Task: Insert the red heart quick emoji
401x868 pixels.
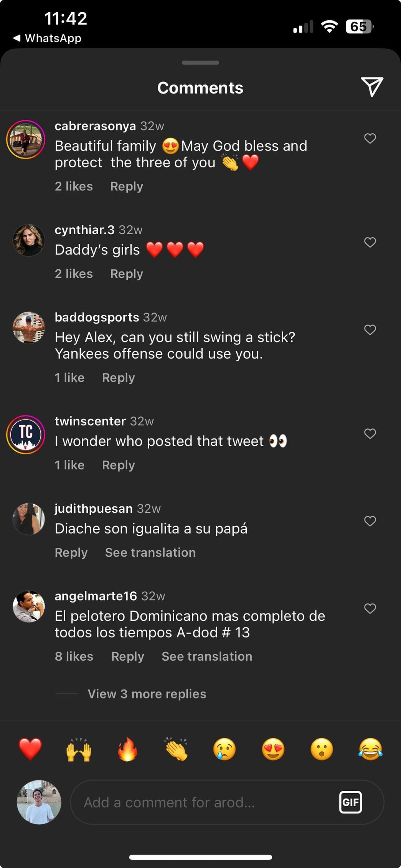Action: (x=30, y=749)
